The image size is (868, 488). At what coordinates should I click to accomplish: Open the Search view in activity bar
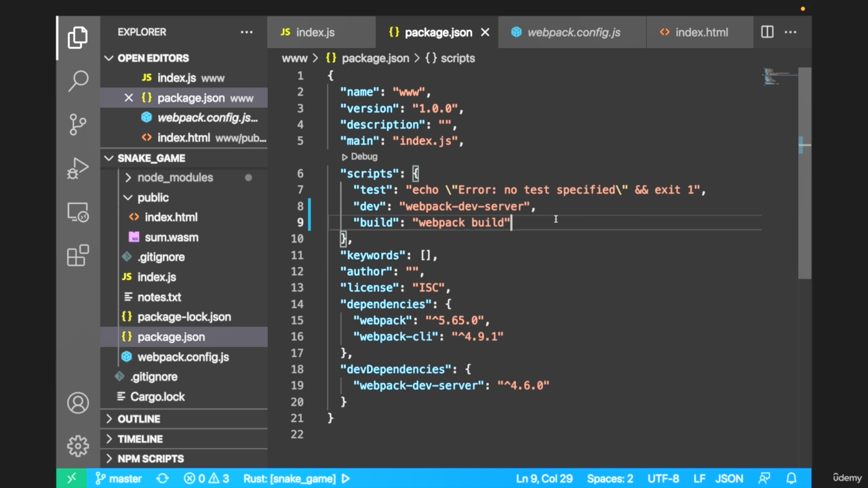[x=78, y=81]
